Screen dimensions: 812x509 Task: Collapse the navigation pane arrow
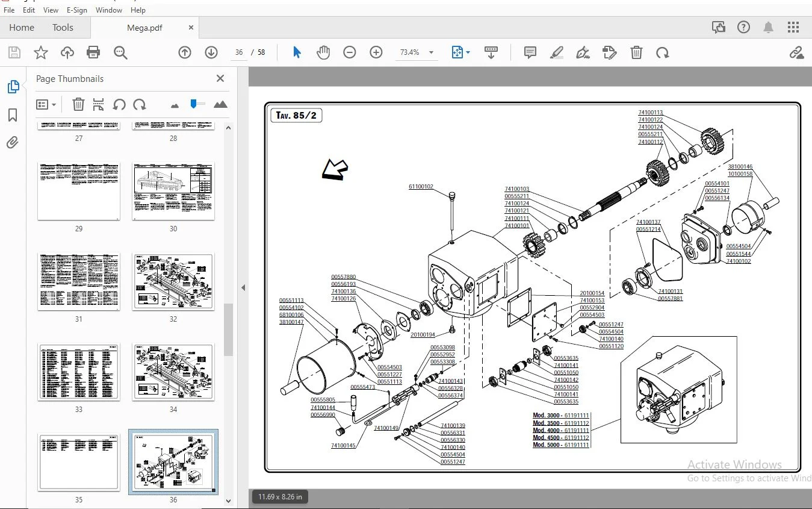(x=243, y=288)
